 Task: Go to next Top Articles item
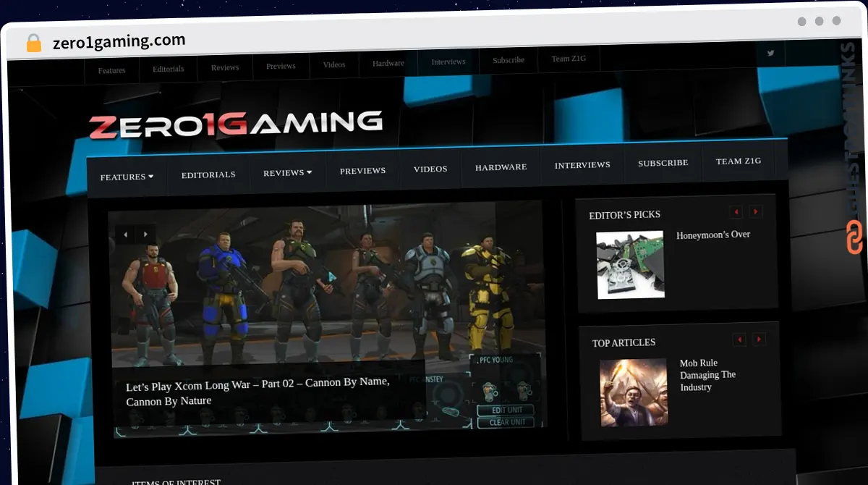point(759,339)
